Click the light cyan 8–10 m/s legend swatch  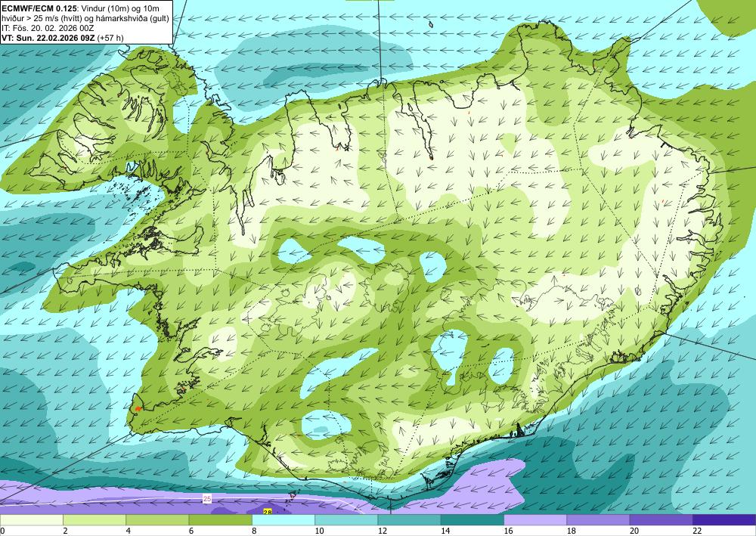[283, 520]
